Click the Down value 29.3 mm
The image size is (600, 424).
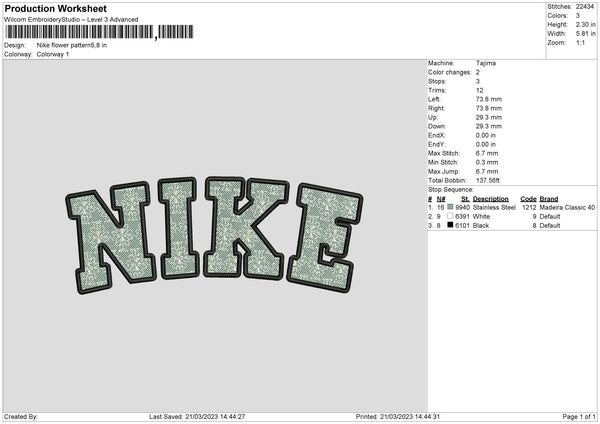point(489,126)
